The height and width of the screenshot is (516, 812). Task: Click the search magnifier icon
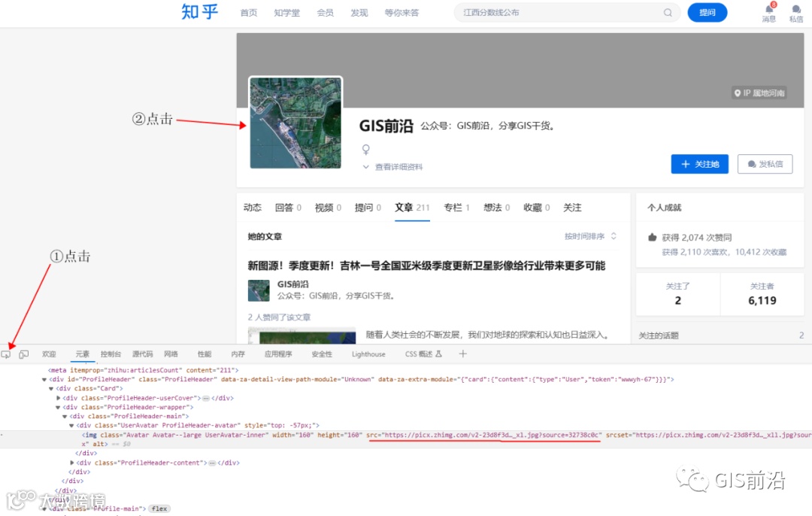tap(668, 13)
